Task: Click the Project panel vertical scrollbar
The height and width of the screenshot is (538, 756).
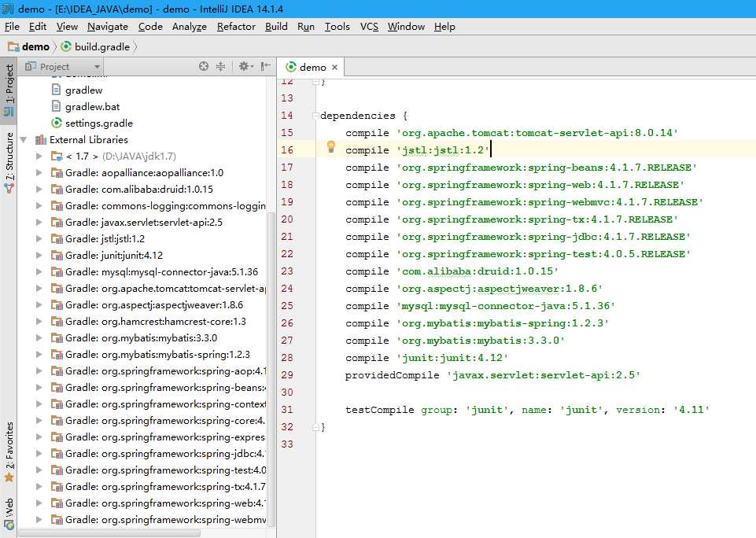Action: (271, 369)
